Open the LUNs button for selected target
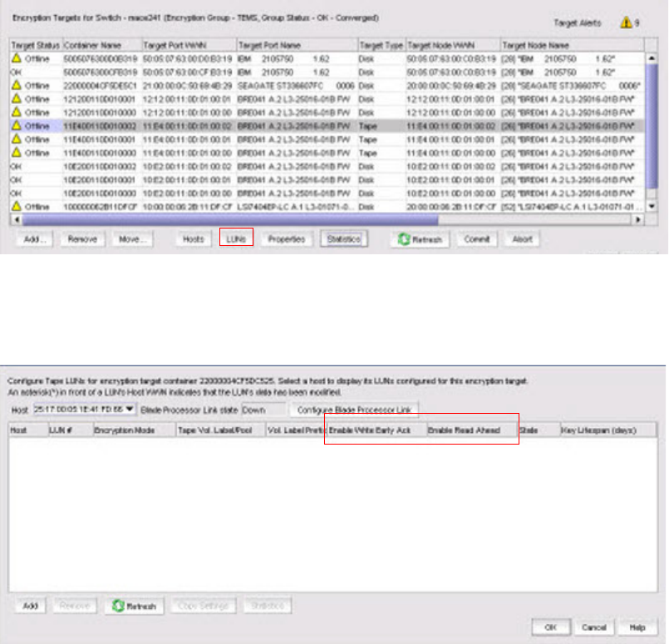669x644 pixels. coord(236,239)
